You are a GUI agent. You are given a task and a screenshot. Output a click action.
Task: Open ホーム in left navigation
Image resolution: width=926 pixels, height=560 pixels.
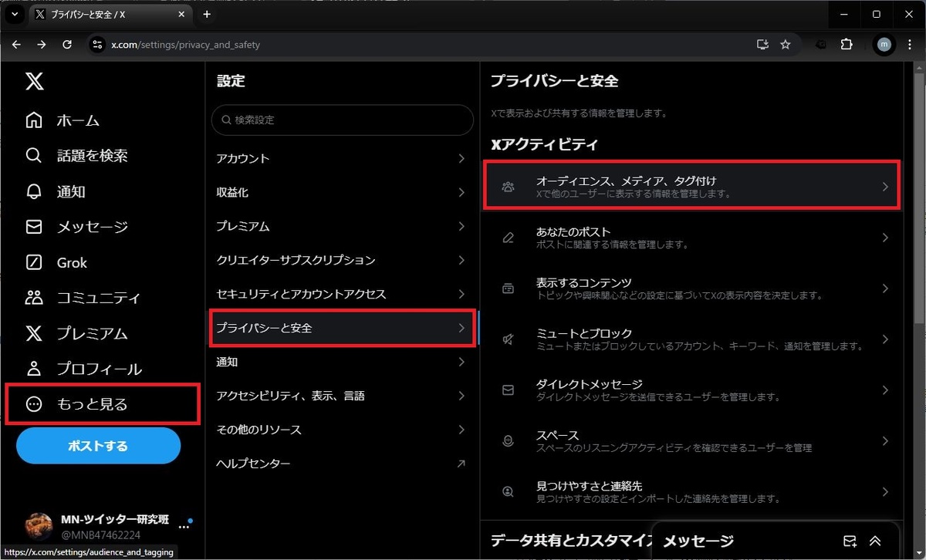tap(78, 120)
